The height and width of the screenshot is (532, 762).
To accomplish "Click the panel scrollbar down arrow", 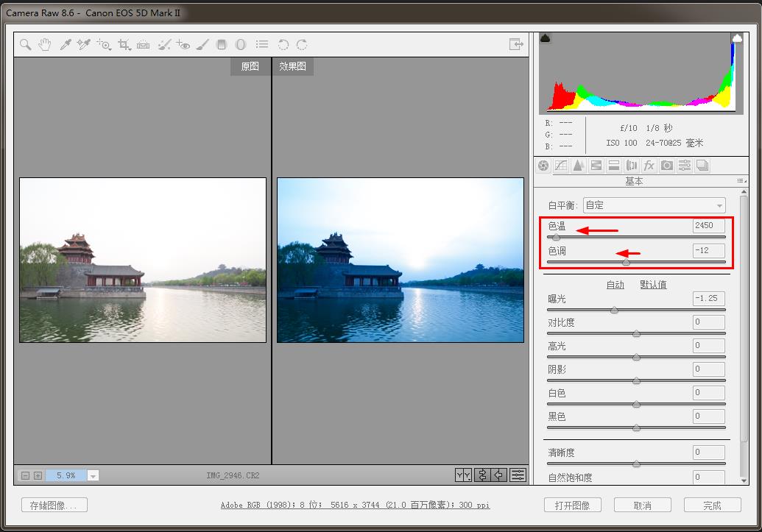I will [x=744, y=480].
